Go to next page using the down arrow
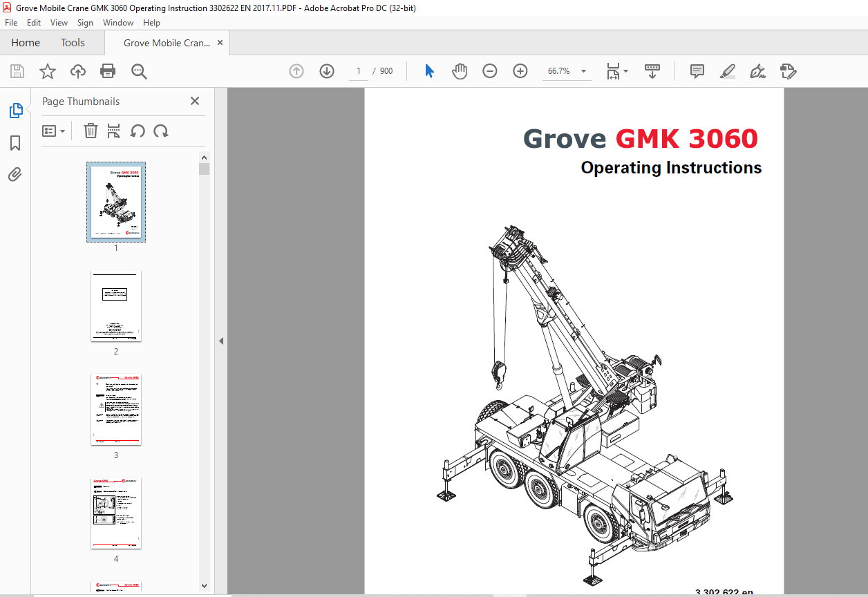The width and height of the screenshot is (868, 597). pyautogui.click(x=327, y=71)
